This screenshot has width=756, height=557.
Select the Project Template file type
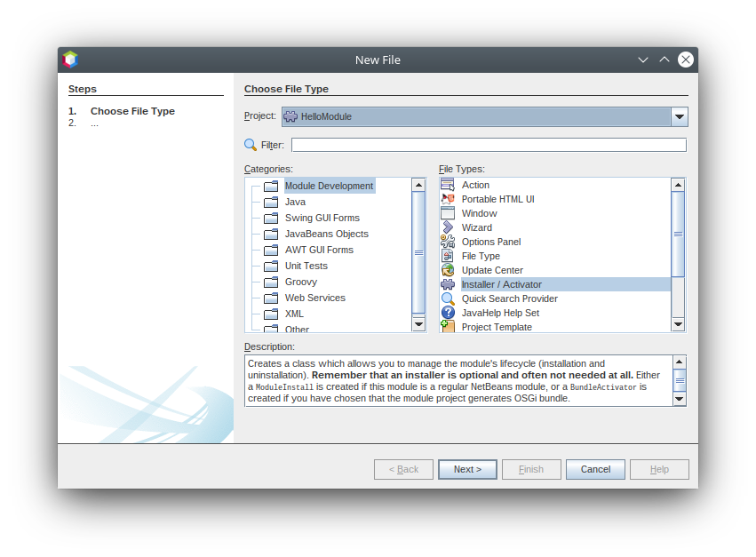pos(496,327)
